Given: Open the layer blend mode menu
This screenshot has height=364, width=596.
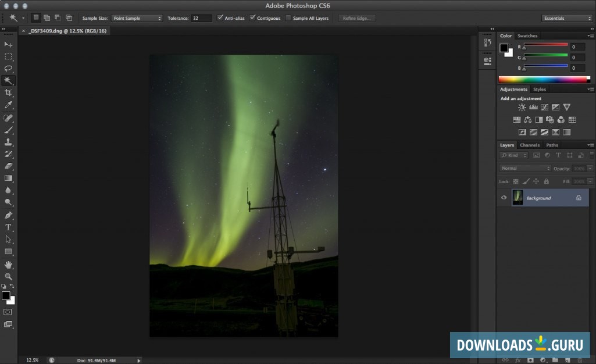Looking at the screenshot, I should coord(524,167).
